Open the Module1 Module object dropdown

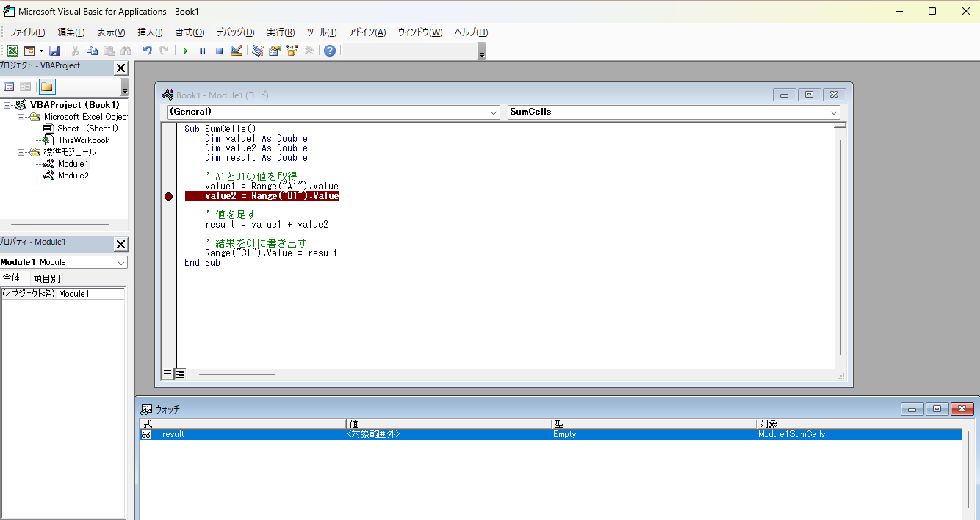coord(121,262)
